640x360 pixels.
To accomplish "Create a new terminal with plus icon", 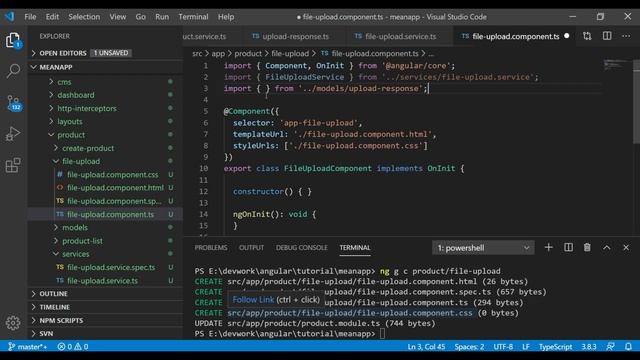I will [x=549, y=247].
